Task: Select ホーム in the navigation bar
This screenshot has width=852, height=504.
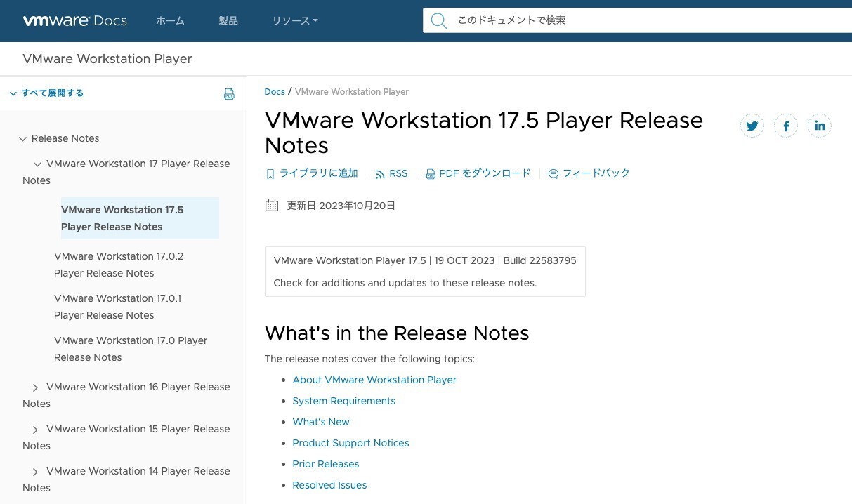Action: tap(170, 20)
